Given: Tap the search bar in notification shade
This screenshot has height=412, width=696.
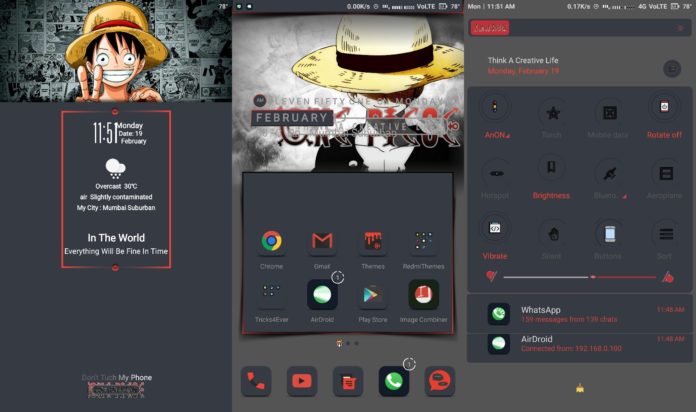Looking at the screenshot, I should pos(580,28).
